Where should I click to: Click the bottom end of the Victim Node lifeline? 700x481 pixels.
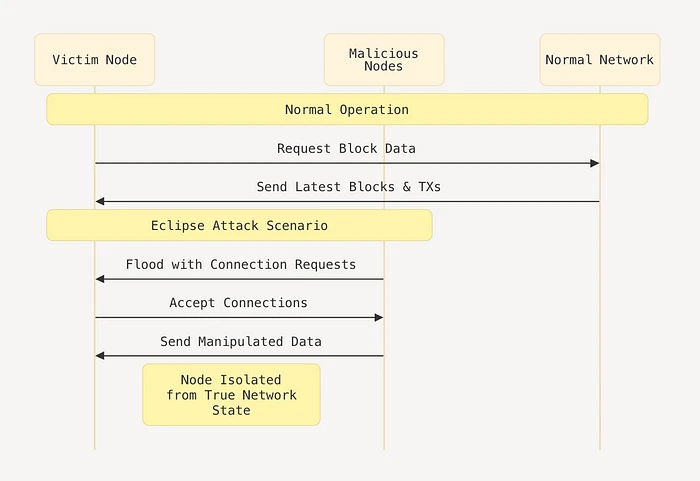click(x=95, y=446)
